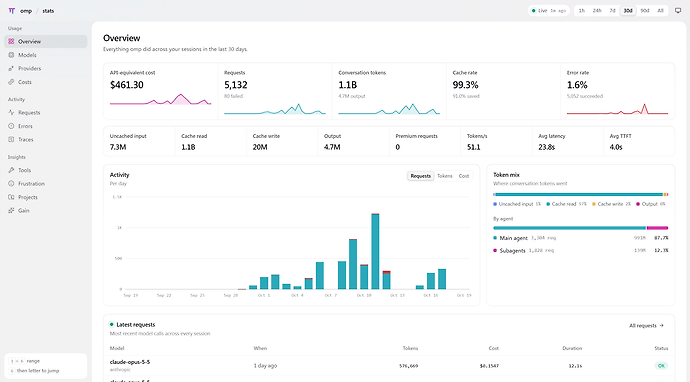Open the Projects sidebar item
690x382 pixels.
(46, 197)
